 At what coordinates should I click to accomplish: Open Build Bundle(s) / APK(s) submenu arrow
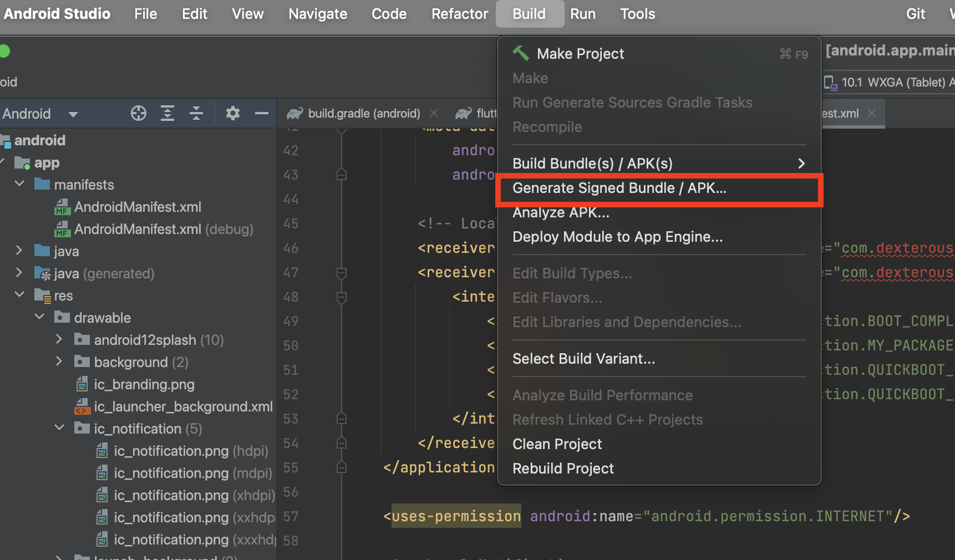pyautogui.click(x=801, y=164)
